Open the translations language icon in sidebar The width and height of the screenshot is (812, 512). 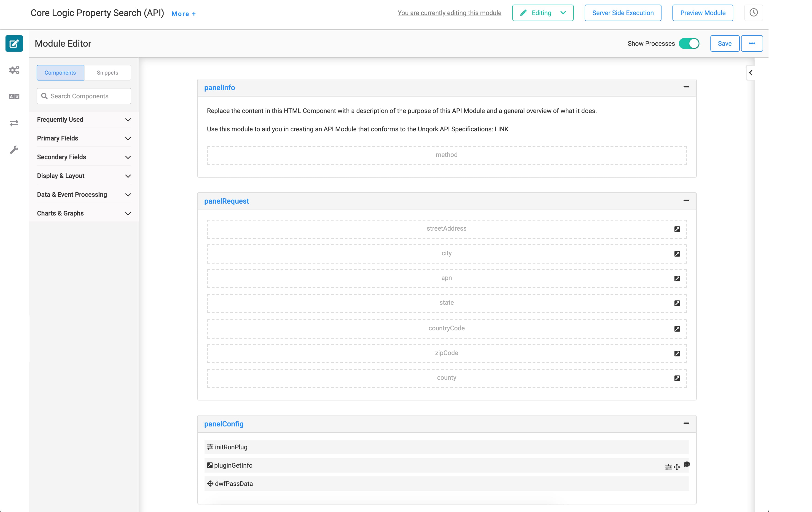tap(14, 97)
